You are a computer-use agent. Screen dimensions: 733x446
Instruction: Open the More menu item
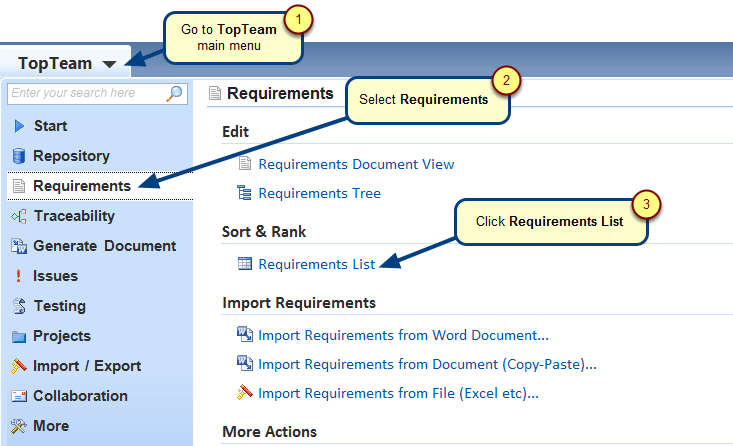coord(51,426)
